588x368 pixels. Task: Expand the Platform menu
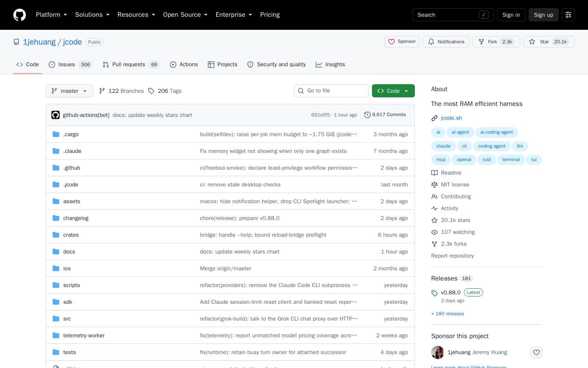[51, 15]
